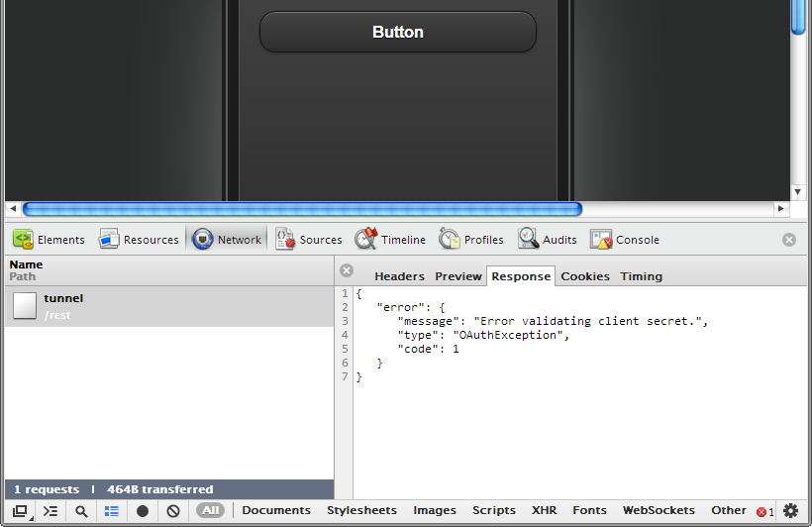Open the Resources panel
This screenshot has width=812, height=527.
tap(138, 240)
